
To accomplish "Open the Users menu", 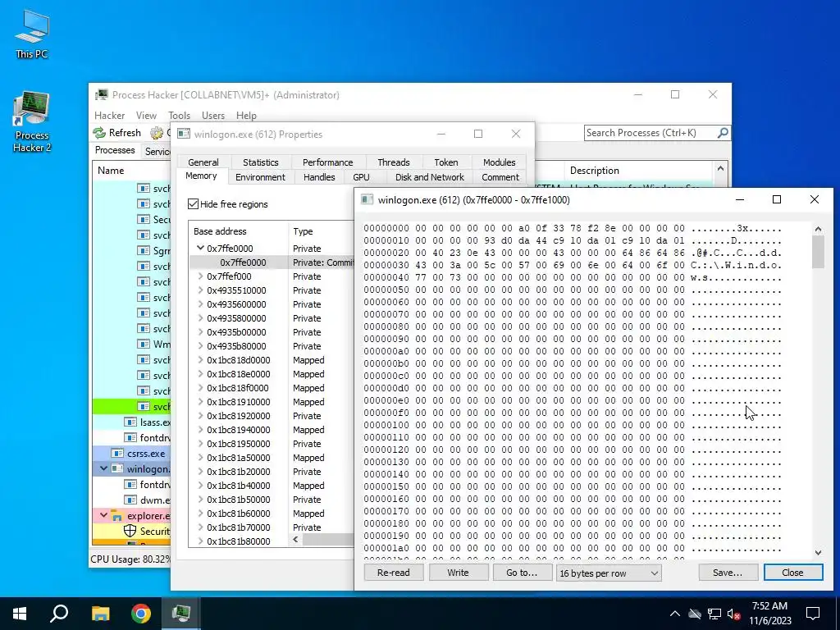I will (213, 116).
